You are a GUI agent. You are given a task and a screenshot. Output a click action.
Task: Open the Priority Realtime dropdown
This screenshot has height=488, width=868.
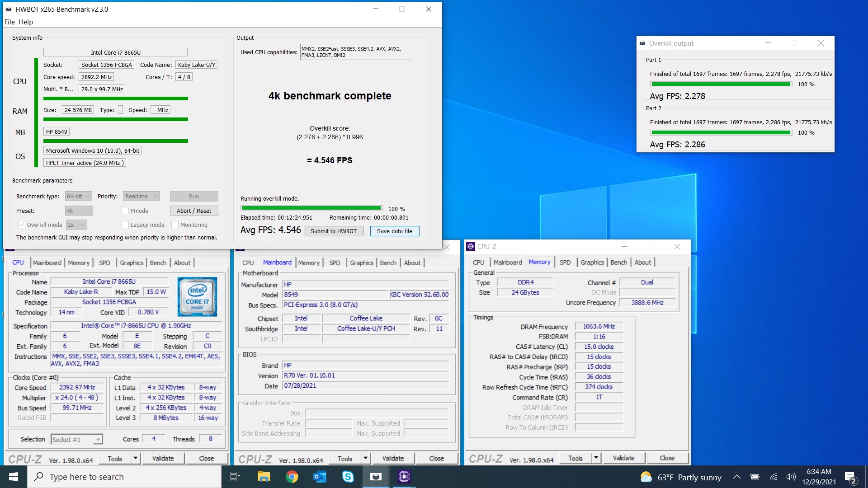coord(142,196)
